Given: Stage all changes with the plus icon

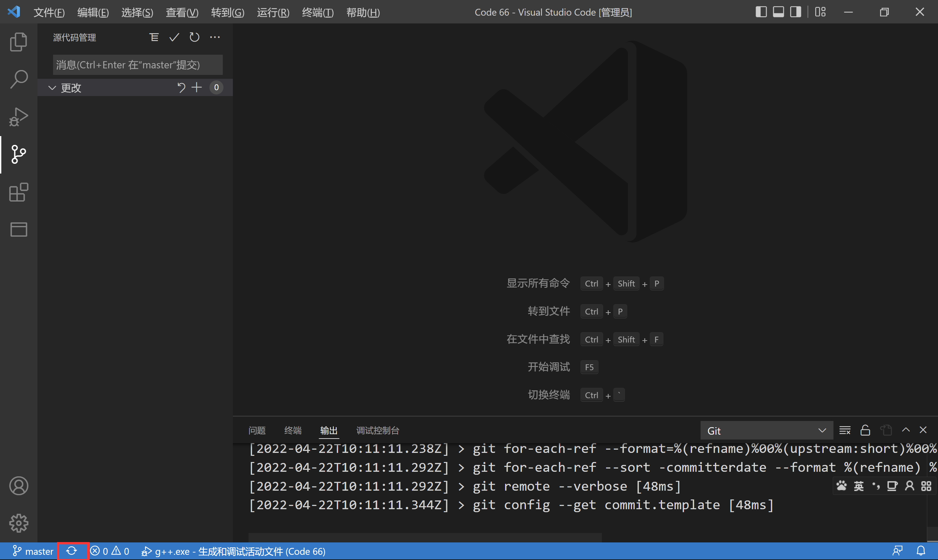Looking at the screenshot, I should [x=197, y=88].
